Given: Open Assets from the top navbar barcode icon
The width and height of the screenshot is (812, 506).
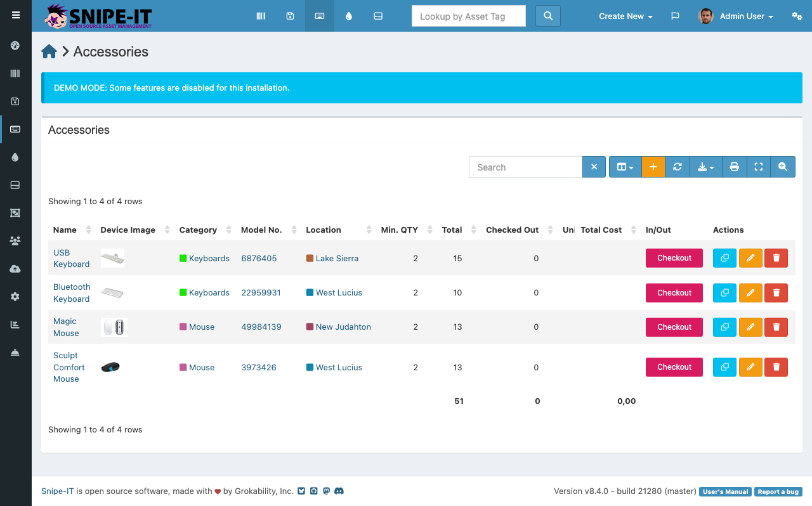Looking at the screenshot, I should tap(261, 16).
